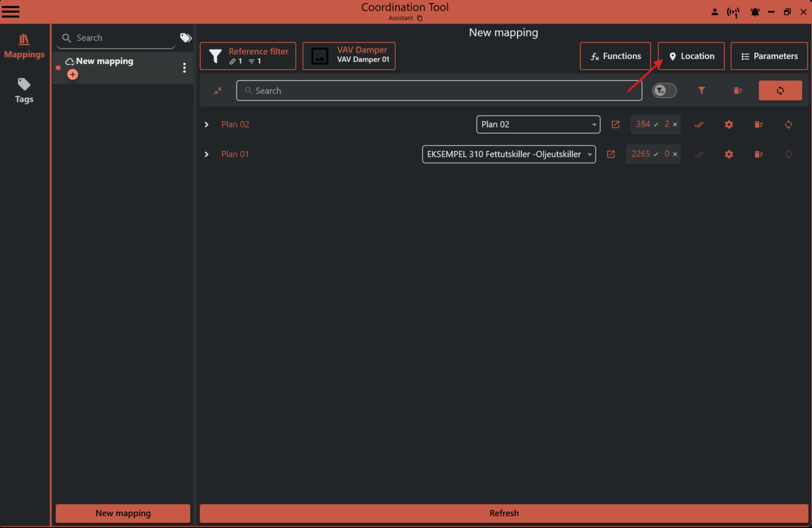812x528 pixels.
Task: Apply all with the double-check icon on Plan 02
Action: (699, 124)
